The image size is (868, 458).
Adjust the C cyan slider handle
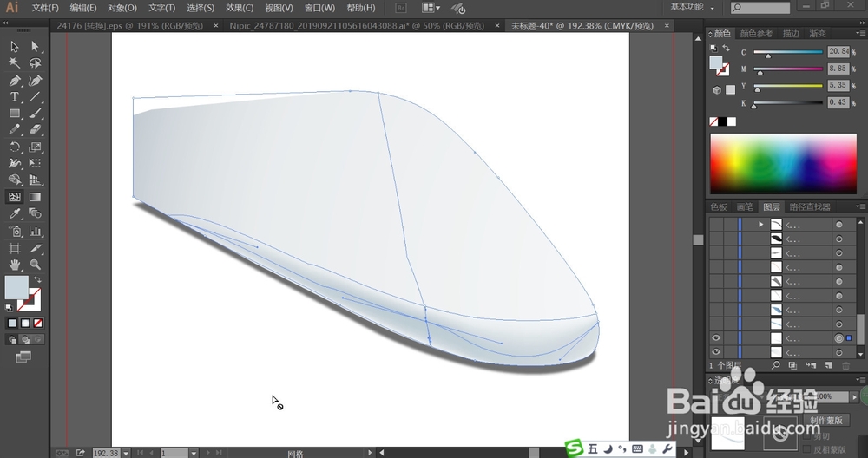768,56
